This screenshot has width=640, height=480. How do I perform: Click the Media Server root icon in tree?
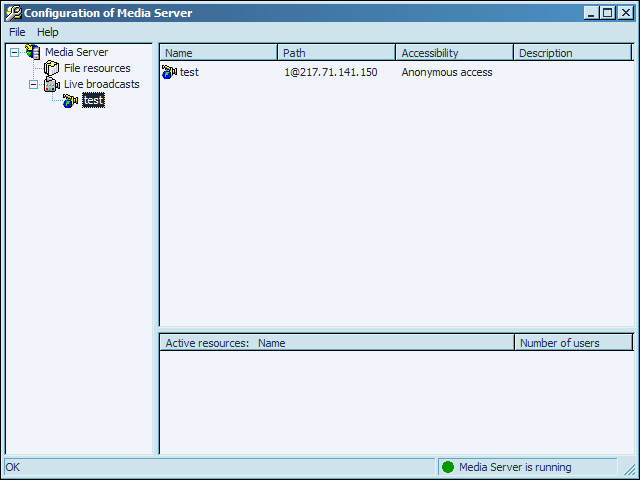pyautogui.click(x=32, y=52)
